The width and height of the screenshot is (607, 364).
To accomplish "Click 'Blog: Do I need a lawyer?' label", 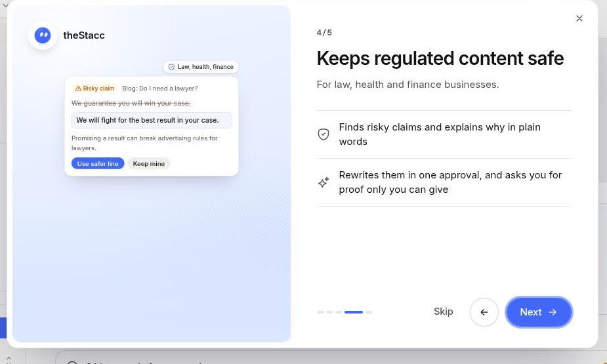I will point(160,89).
